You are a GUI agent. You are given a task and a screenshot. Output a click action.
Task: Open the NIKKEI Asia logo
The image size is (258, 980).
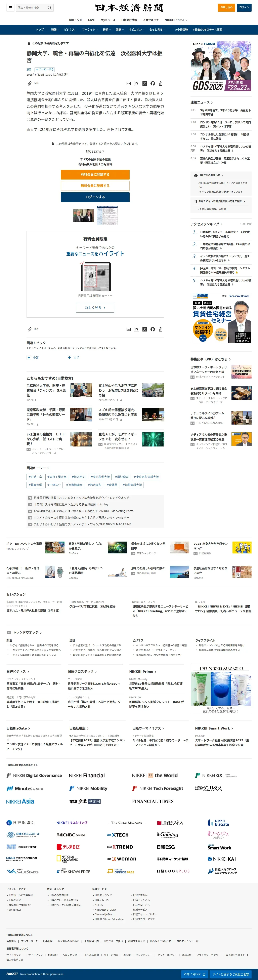coord(20,801)
